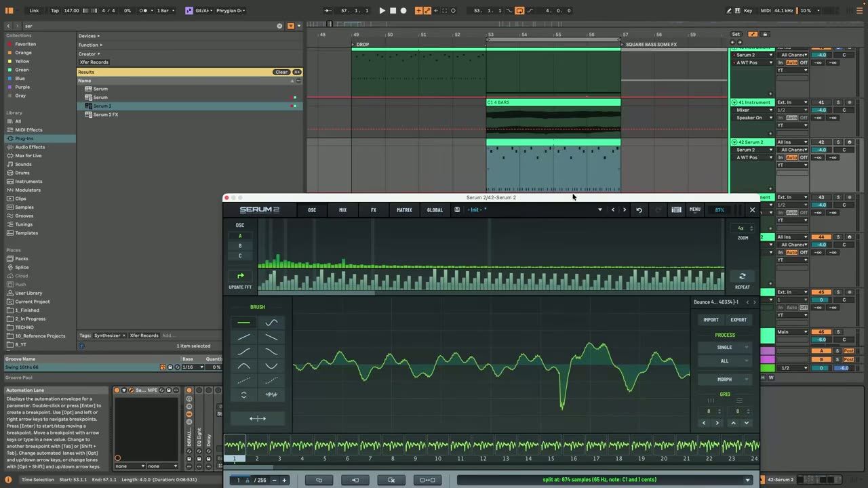Click the insert frame icon in Serum footer
This screenshot has width=868, height=488.
(x=355, y=480)
